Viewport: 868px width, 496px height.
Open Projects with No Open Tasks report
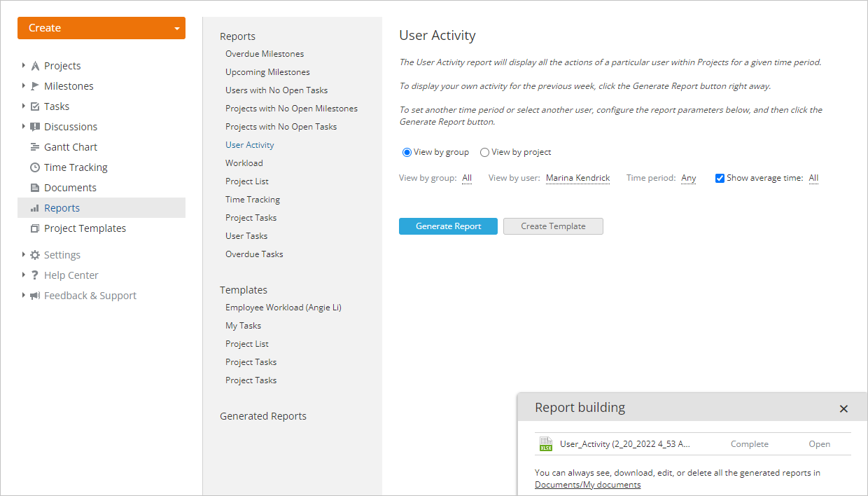point(281,127)
